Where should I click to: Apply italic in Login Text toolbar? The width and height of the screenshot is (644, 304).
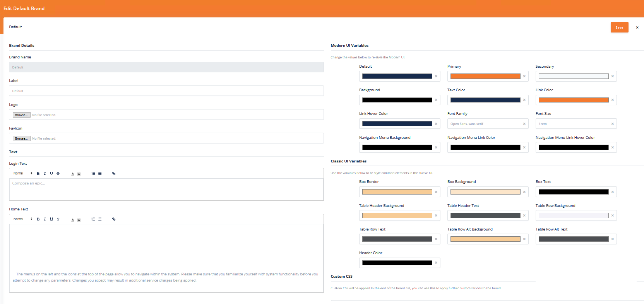tap(45, 174)
